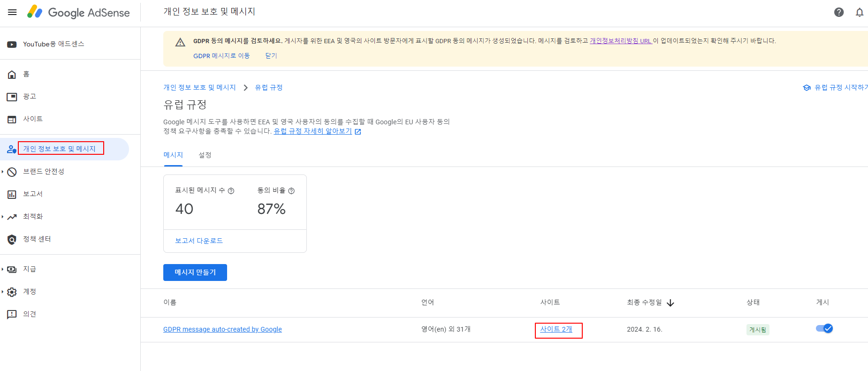Click external link icon after 유럽 규정 자세히 알아보기
The image size is (868, 371).
358,132
